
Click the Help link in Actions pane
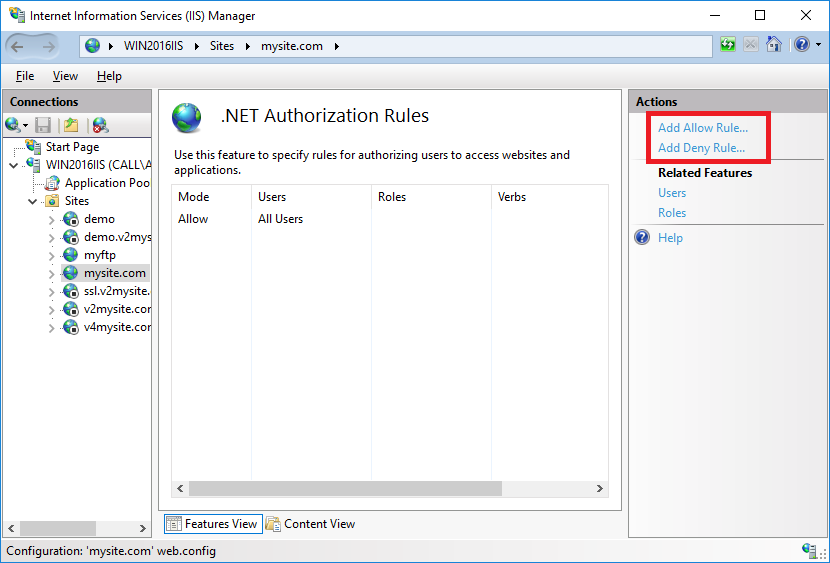670,238
